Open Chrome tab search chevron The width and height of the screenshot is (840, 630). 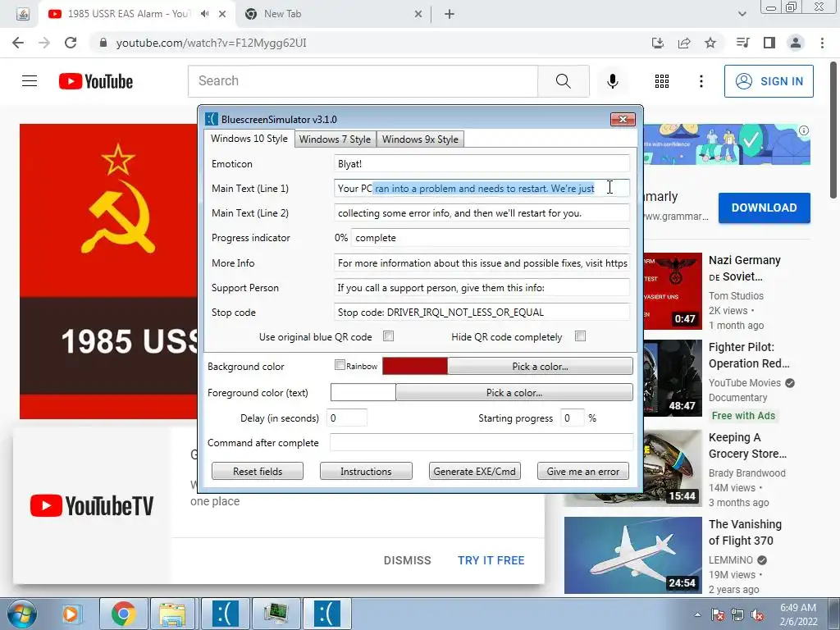coord(742,14)
